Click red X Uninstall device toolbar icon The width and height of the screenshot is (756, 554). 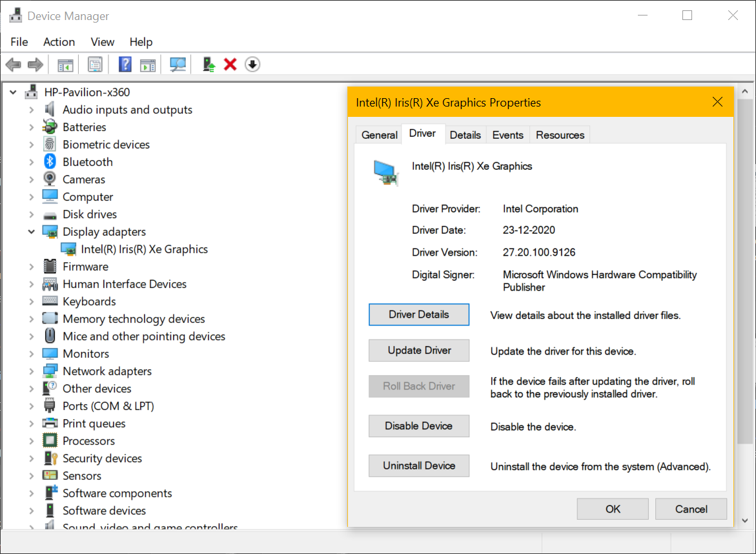230,64
